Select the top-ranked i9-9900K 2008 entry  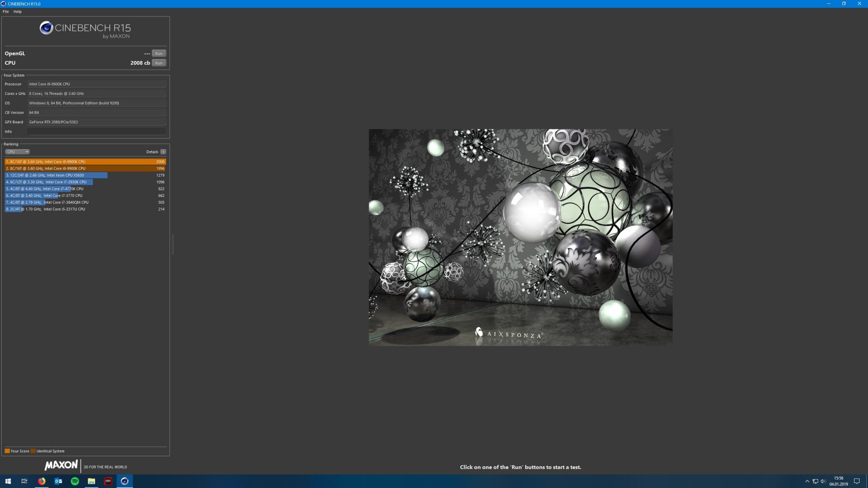point(85,161)
